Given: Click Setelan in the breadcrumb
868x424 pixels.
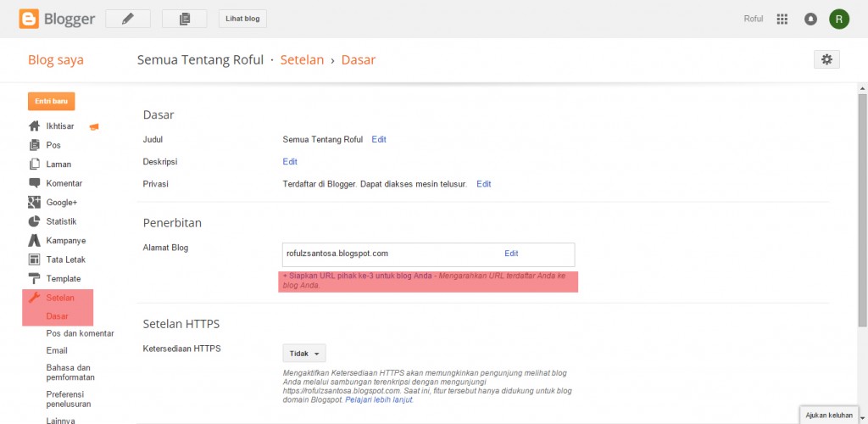Looking at the screenshot, I should tap(302, 59).
